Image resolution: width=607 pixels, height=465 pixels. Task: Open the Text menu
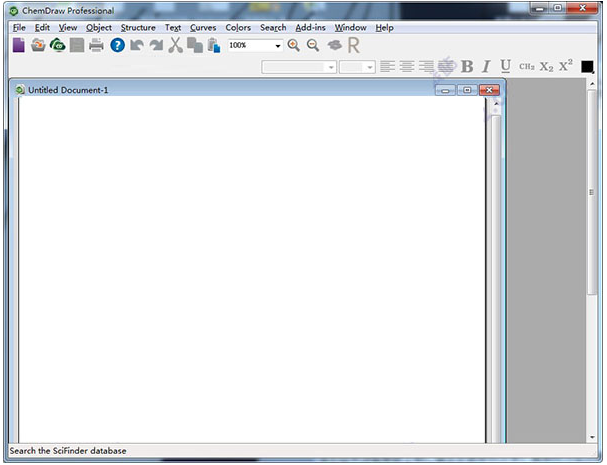tap(173, 28)
